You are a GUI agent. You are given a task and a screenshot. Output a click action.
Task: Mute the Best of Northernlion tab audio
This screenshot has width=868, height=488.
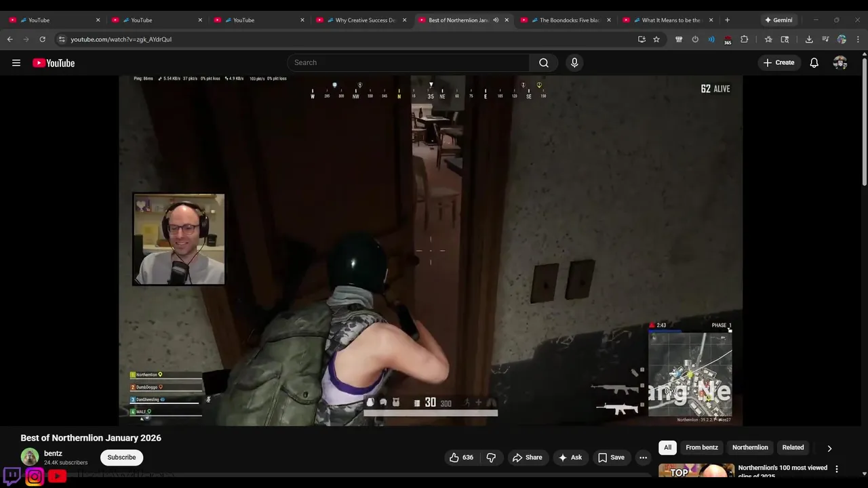(x=496, y=20)
